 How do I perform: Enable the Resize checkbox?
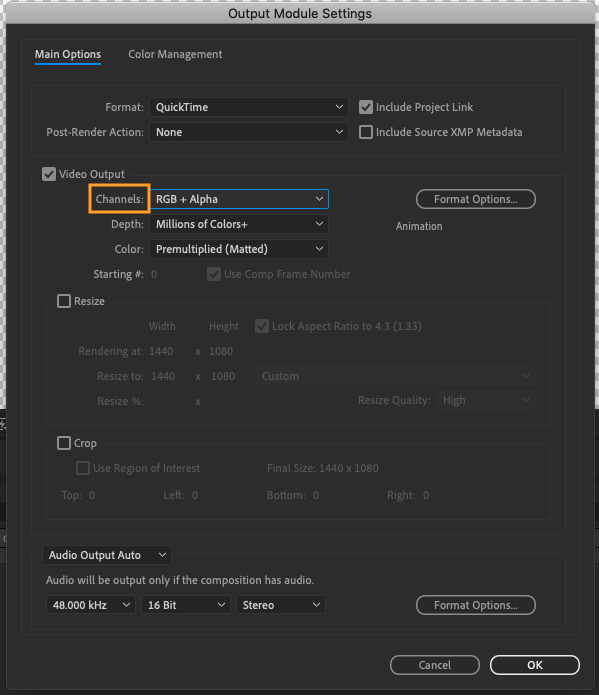pyautogui.click(x=64, y=301)
